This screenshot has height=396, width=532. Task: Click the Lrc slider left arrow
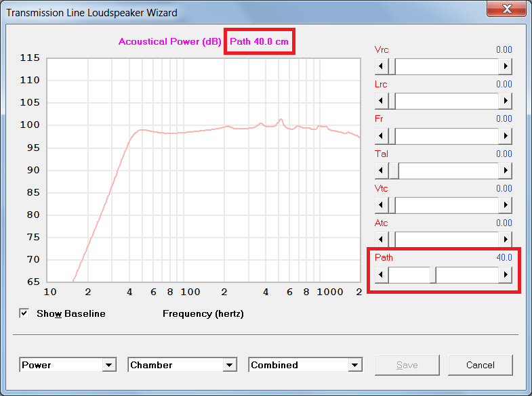click(382, 101)
